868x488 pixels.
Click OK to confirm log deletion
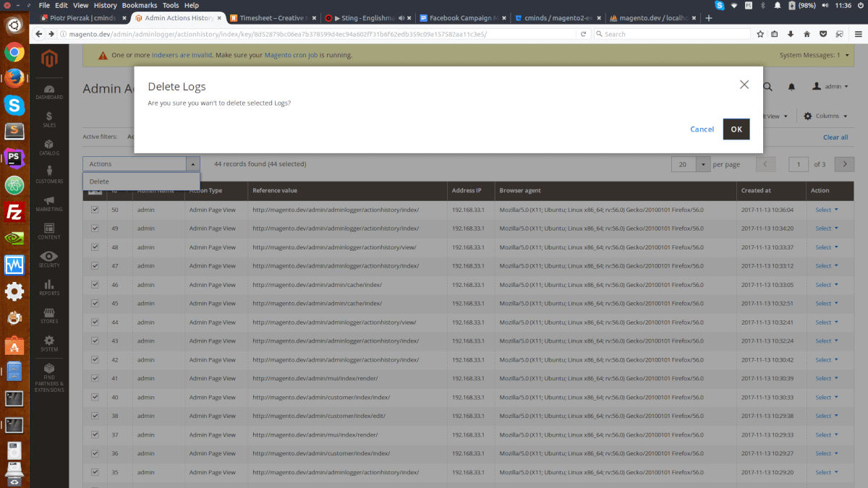736,129
